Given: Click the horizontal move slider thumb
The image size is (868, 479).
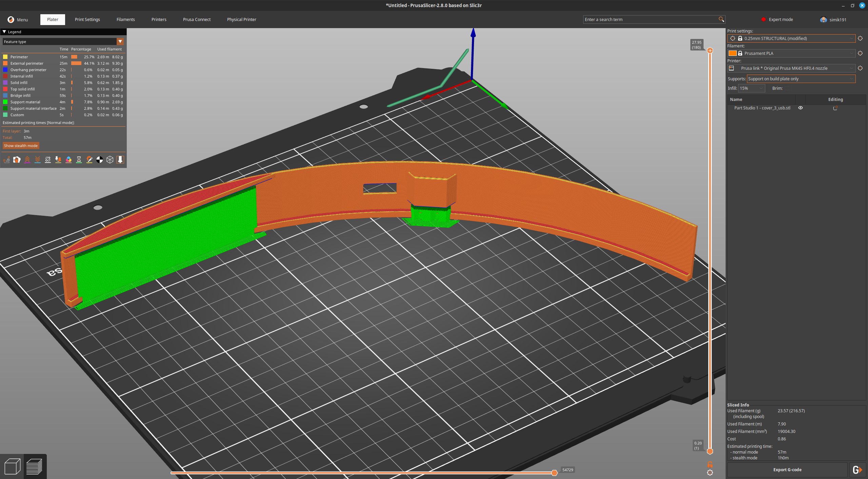Looking at the screenshot, I should (x=554, y=473).
